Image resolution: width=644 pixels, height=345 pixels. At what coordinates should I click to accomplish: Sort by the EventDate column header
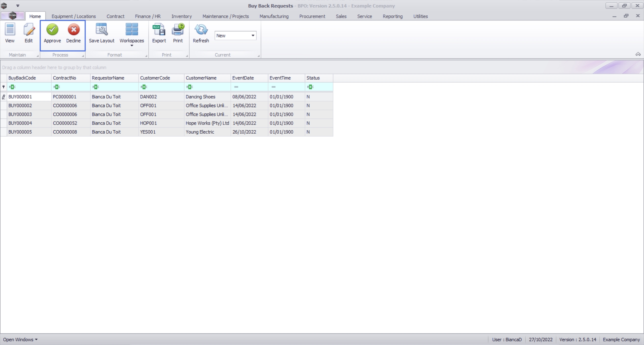pyautogui.click(x=249, y=78)
